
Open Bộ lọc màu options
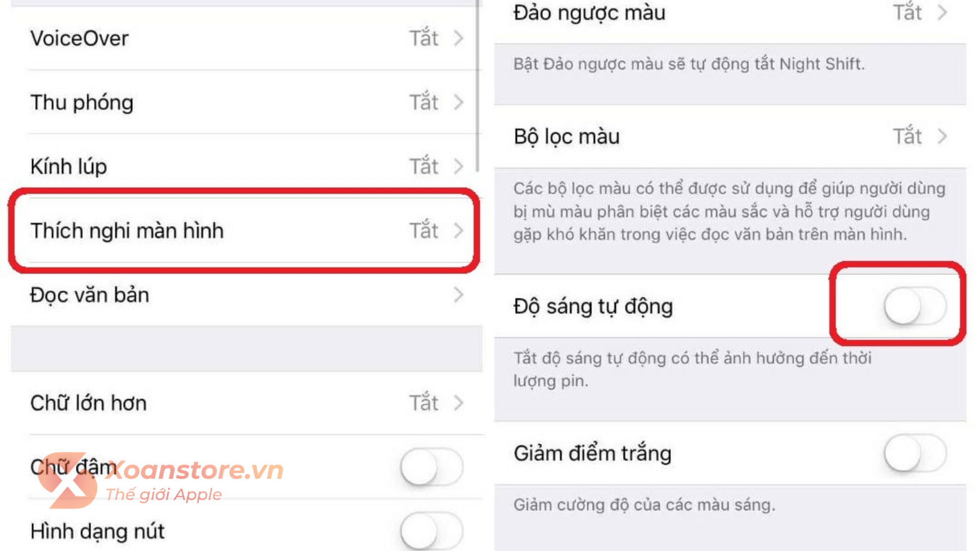pyautogui.click(x=730, y=136)
